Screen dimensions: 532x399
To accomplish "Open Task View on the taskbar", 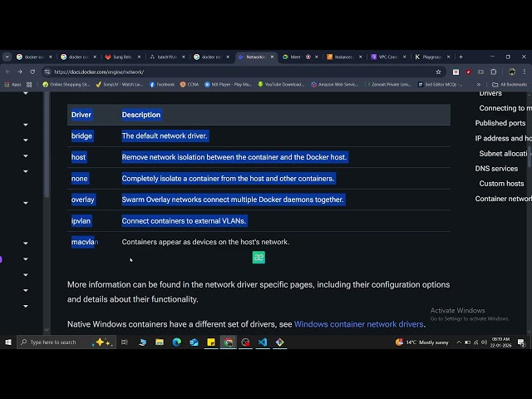I will point(124,342).
